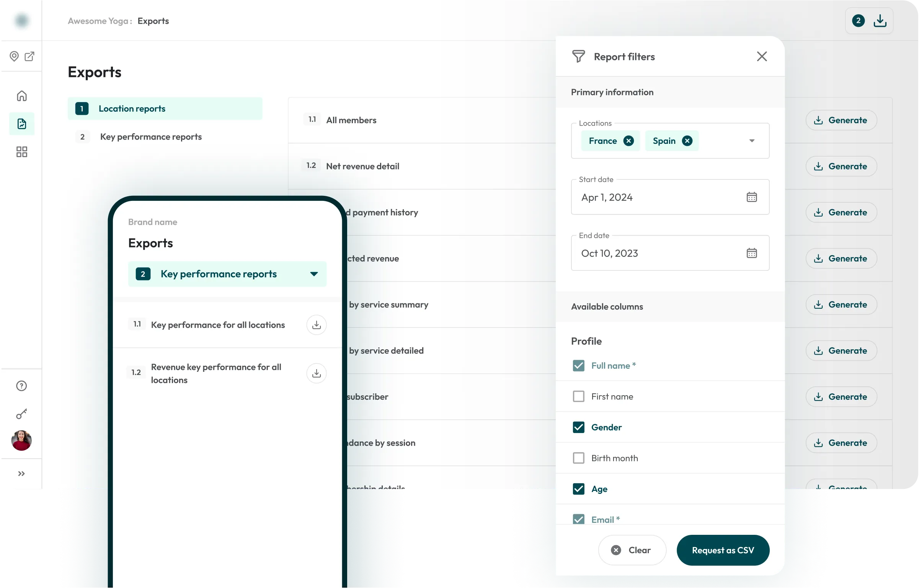Collapse the Key performance reports dropdown on mobile
This screenshot has height=588, width=919.
point(314,274)
